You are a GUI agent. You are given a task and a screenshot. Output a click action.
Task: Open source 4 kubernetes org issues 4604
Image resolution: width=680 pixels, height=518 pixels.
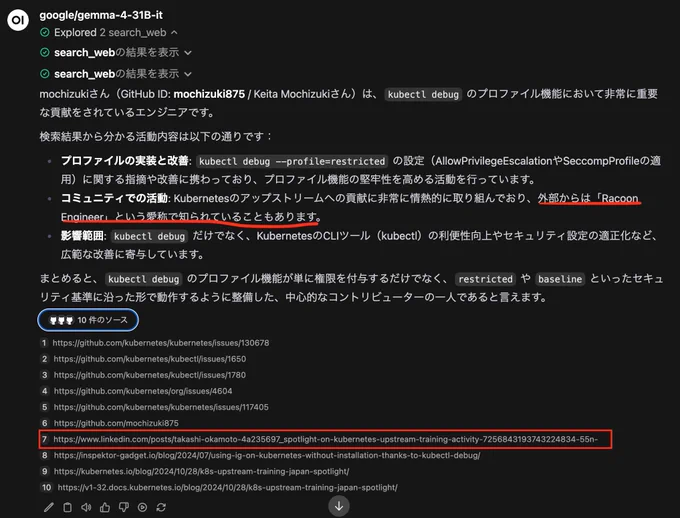click(143, 391)
